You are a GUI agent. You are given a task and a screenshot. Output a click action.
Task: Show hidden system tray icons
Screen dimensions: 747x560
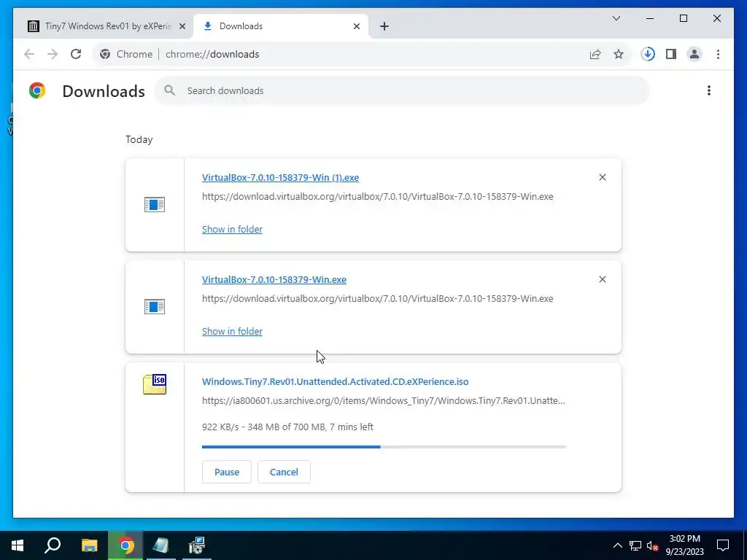tap(617, 545)
